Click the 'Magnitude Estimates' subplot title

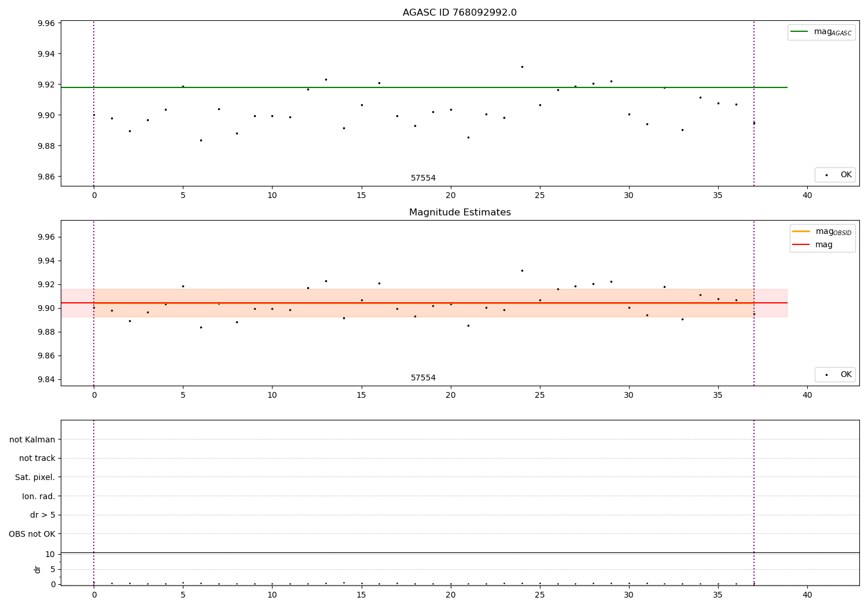tap(459, 213)
